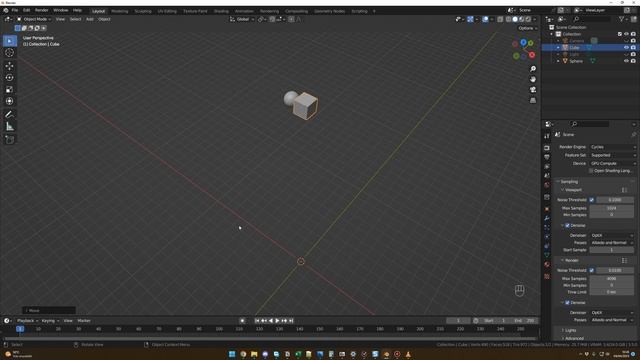Switch to solid viewport shading

click(x=515, y=19)
